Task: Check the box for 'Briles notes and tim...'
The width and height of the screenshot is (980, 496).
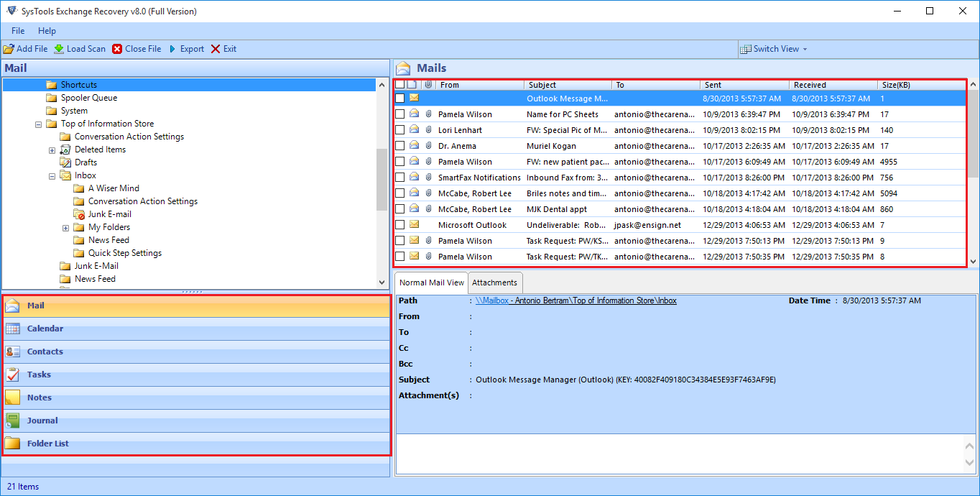Action: pos(399,193)
